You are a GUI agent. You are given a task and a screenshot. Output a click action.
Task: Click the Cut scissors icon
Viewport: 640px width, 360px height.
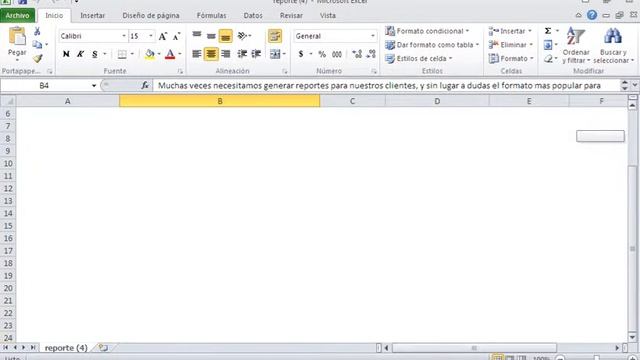[37, 31]
